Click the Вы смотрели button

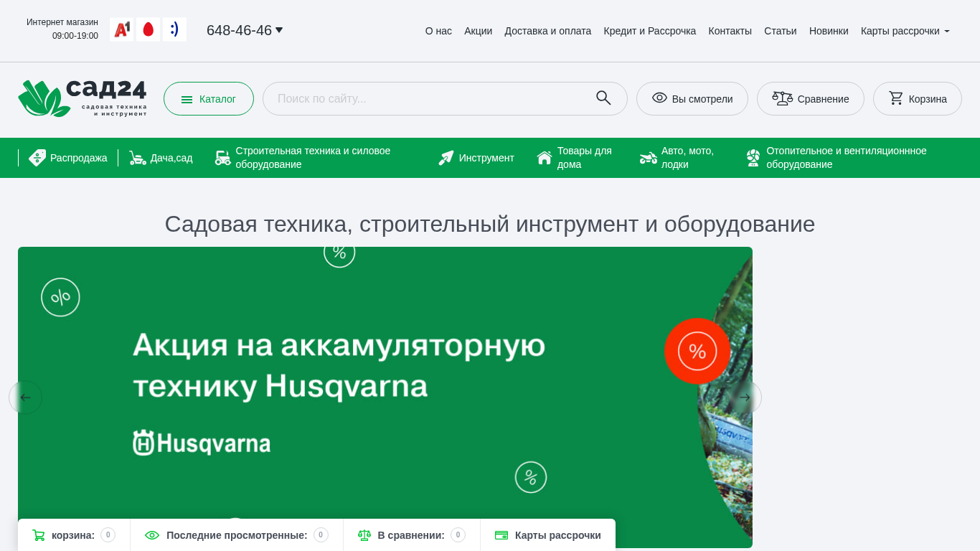click(692, 98)
